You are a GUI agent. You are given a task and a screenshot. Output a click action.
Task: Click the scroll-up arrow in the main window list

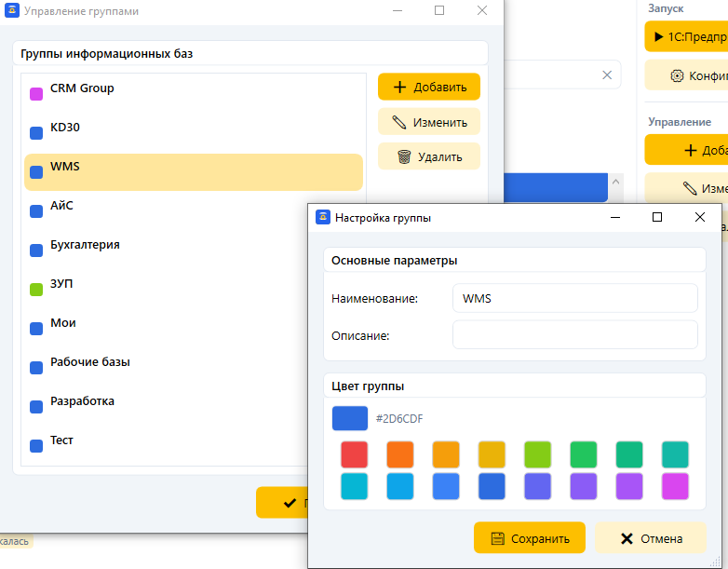[x=615, y=183]
